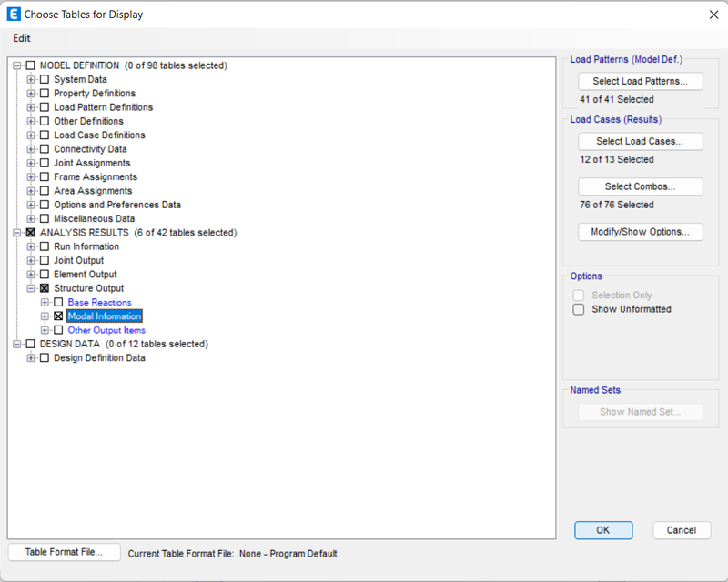Open Modify/Show Options

[641, 232]
